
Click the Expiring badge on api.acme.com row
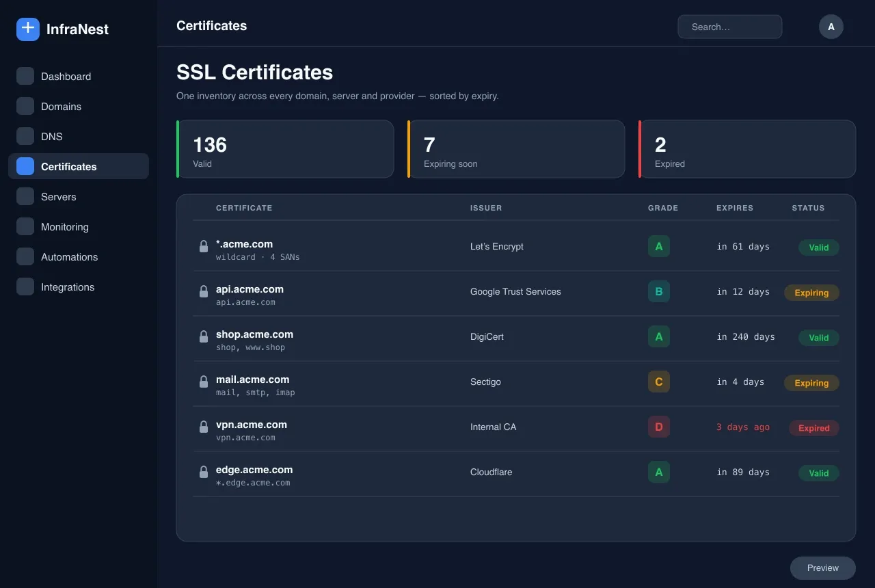811,293
